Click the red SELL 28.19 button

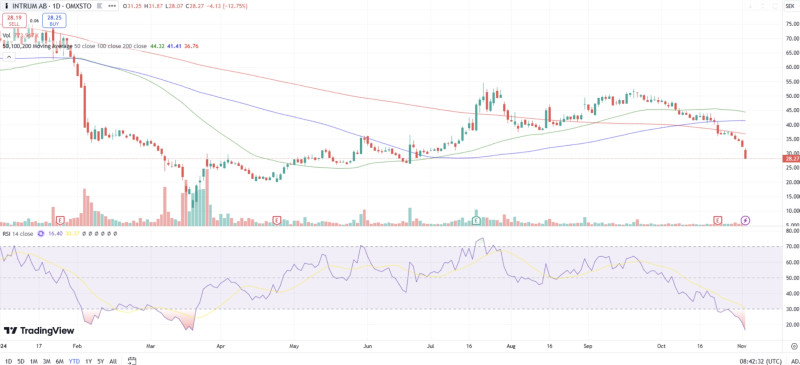click(x=14, y=20)
